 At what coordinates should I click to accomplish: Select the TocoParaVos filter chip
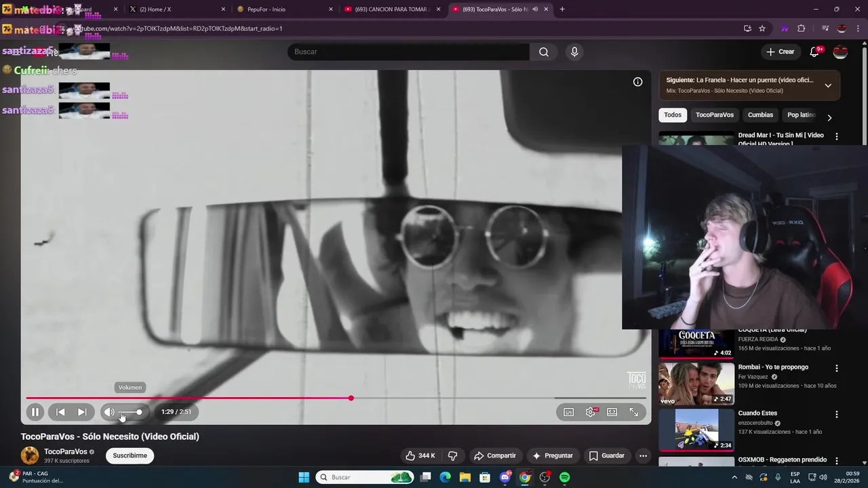715,115
